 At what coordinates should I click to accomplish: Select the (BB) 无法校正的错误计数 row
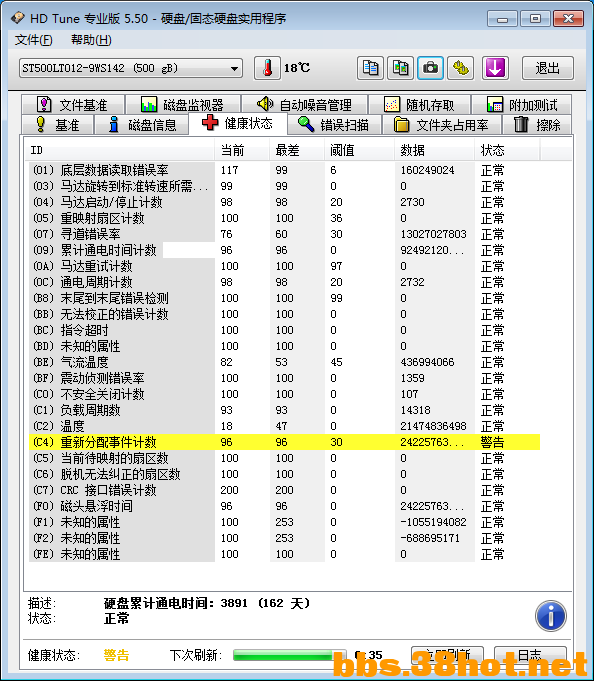click(x=284, y=314)
